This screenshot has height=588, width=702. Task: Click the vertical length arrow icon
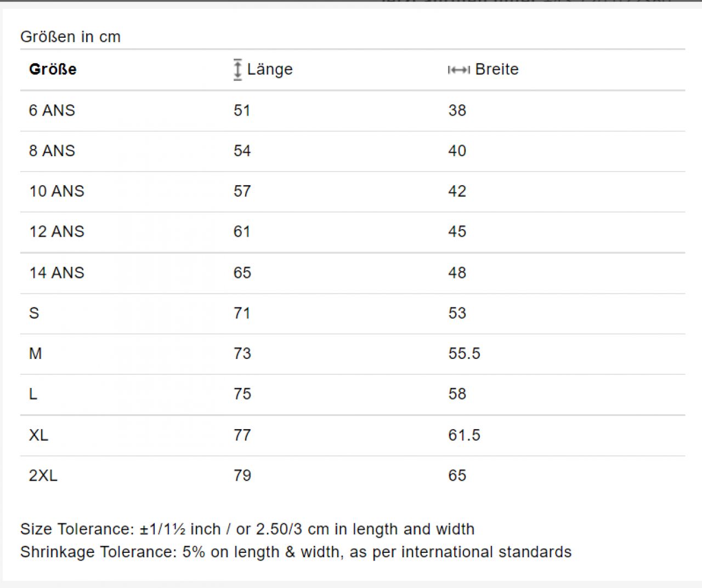coord(237,70)
